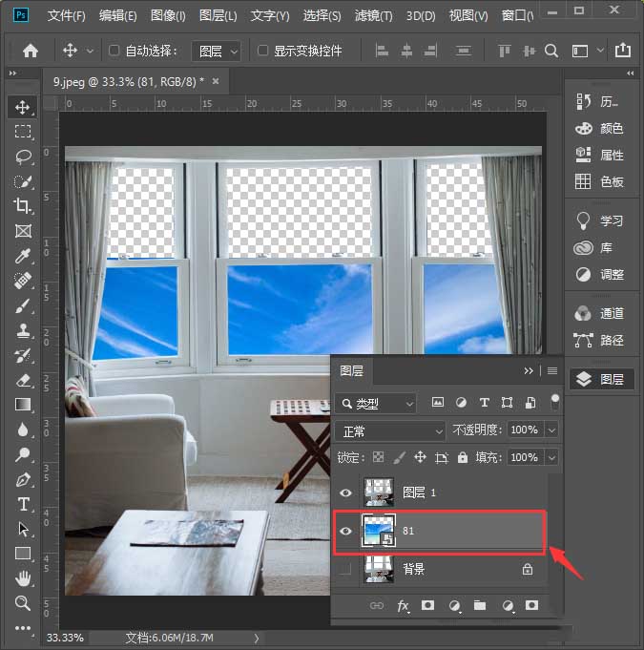Screen dimensions: 644x650
Task: Create a new layer group
Action: click(480, 606)
